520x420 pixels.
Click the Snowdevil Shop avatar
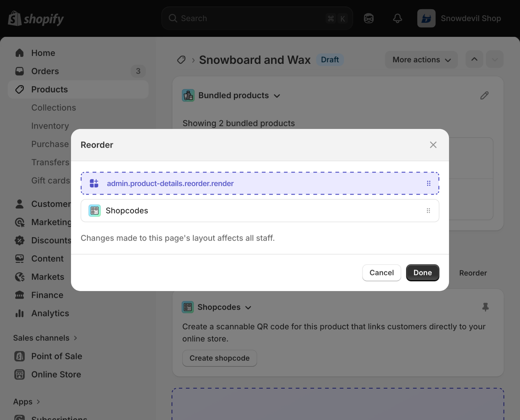pos(426,18)
